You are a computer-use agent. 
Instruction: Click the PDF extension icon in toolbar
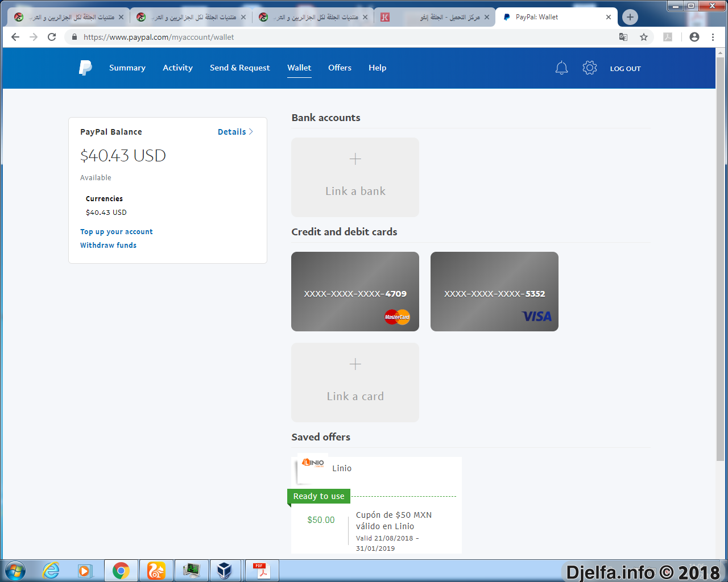tap(668, 37)
